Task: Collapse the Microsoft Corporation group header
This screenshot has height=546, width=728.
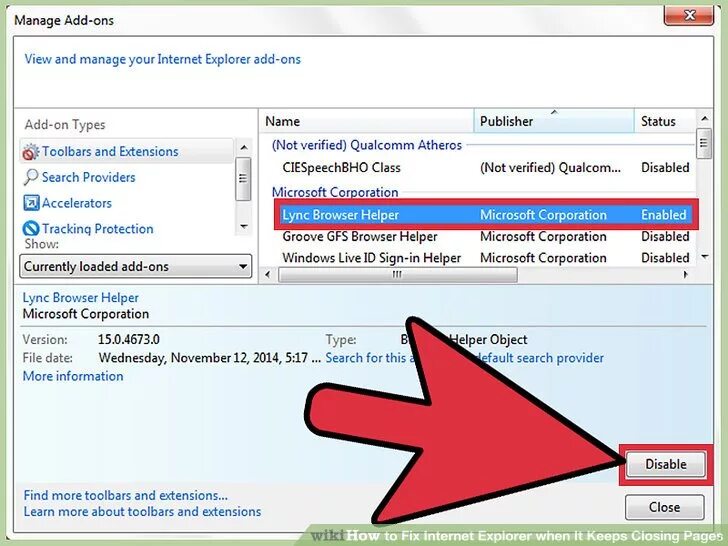Action: point(335,192)
